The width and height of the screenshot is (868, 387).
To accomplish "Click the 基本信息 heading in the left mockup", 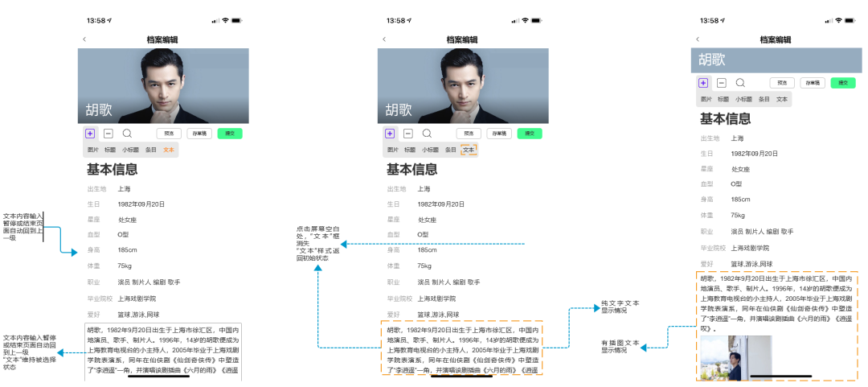I will (113, 170).
